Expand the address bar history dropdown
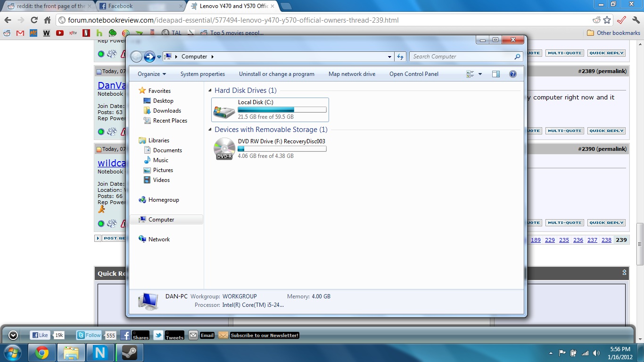 click(389, 57)
